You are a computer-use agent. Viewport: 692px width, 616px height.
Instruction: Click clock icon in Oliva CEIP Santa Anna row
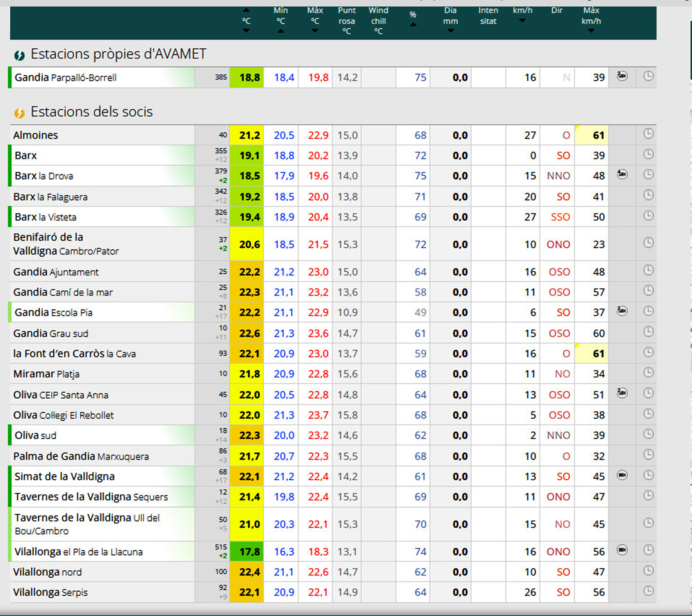(x=648, y=393)
